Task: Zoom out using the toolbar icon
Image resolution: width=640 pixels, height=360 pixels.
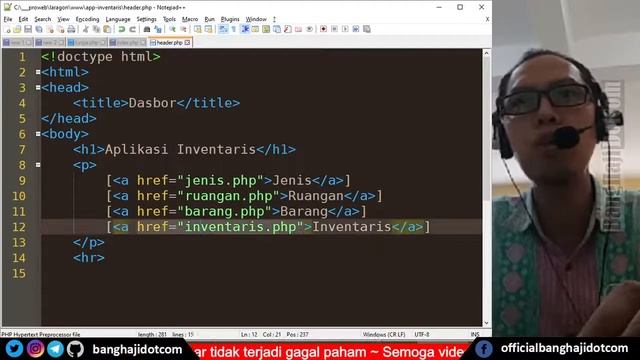Action: point(183,29)
